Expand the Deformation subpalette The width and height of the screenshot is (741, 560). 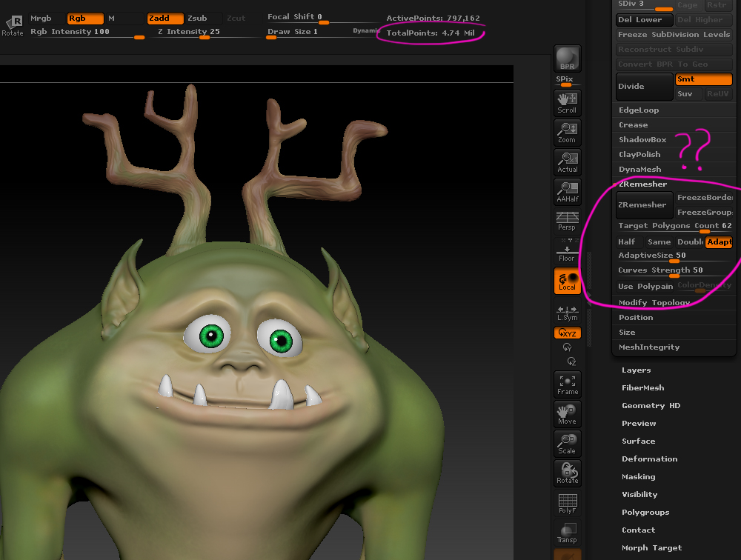(649, 459)
